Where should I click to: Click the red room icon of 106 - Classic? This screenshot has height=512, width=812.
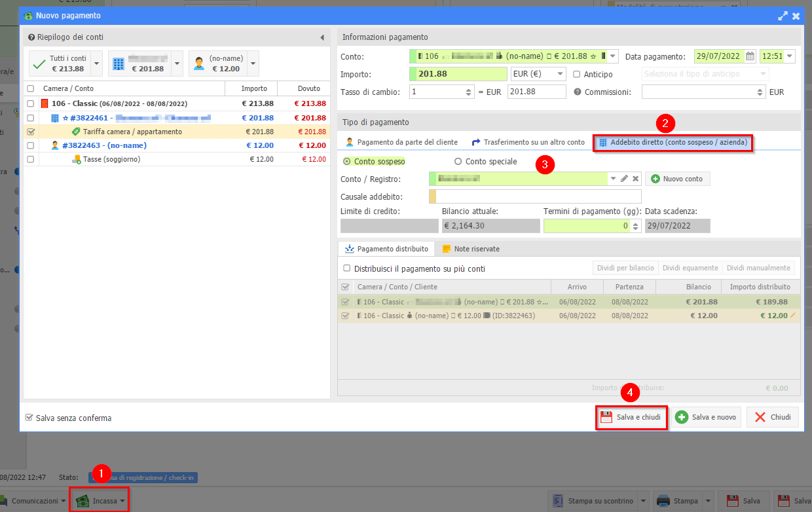tap(45, 103)
